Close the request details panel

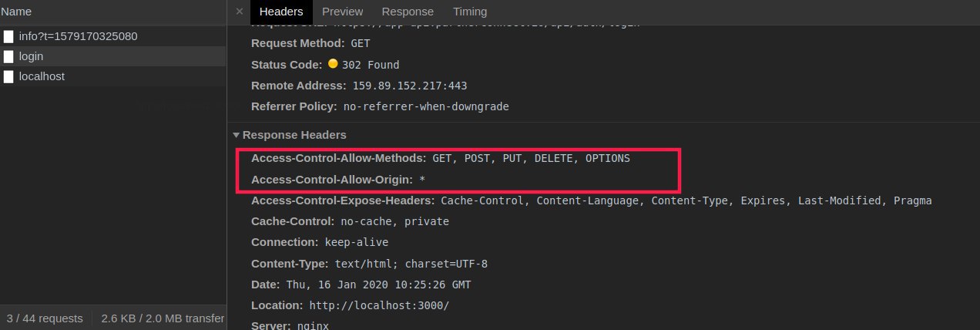click(x=239, y=12)
